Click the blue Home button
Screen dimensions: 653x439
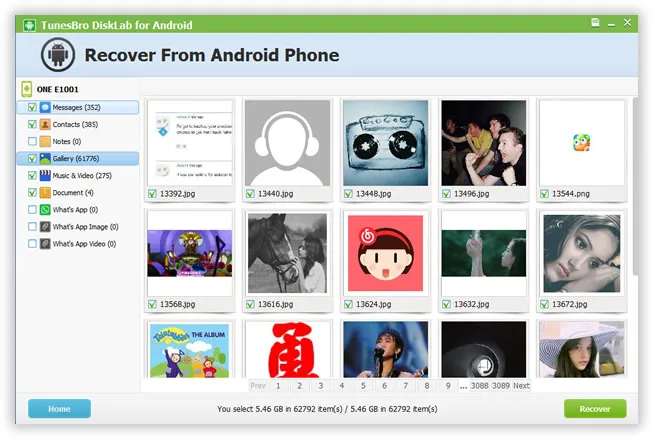click(x=59, y=408)
